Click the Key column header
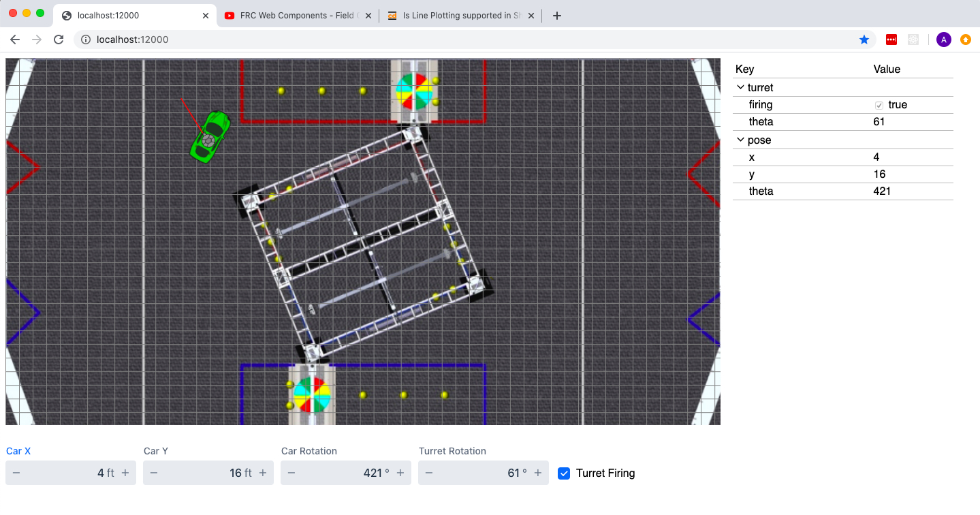980x515 pixels. [745, 69]
